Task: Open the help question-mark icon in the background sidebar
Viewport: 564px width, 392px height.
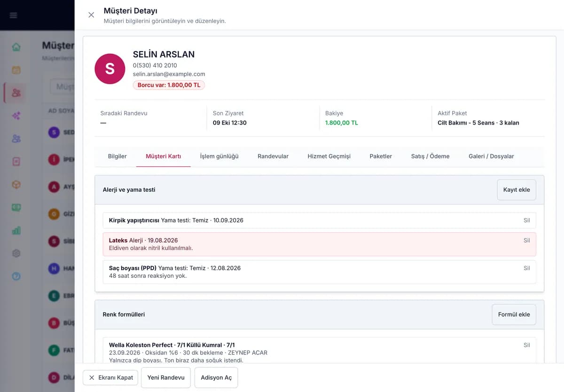Action: coord(16,276)
